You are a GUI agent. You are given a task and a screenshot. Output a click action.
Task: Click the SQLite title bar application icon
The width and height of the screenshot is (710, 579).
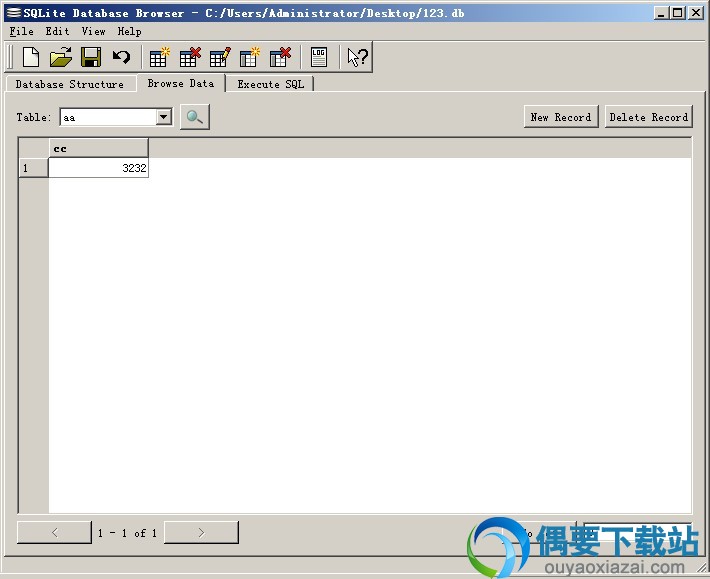(x=14, y=13)
